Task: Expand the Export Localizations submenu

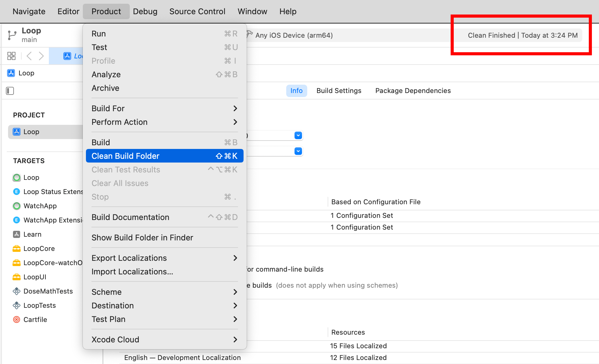Action: pos(165,258)
